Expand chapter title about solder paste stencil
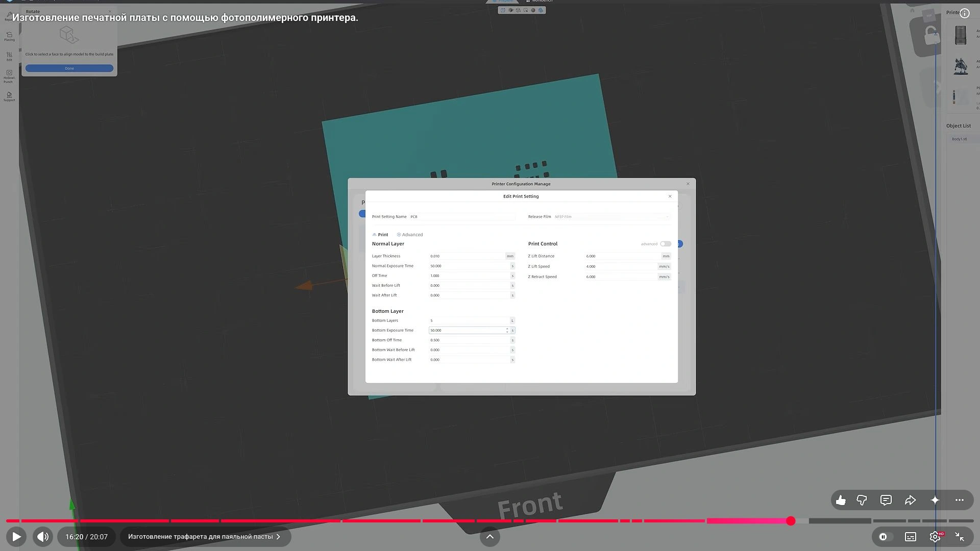This screenshot has width=980, height=551. click(205, 537)
